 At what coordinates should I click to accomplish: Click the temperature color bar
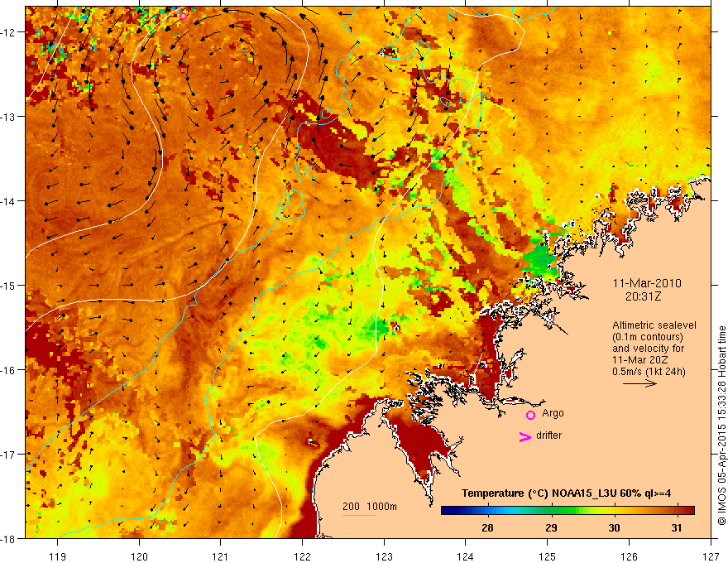[x=568, y=511]
